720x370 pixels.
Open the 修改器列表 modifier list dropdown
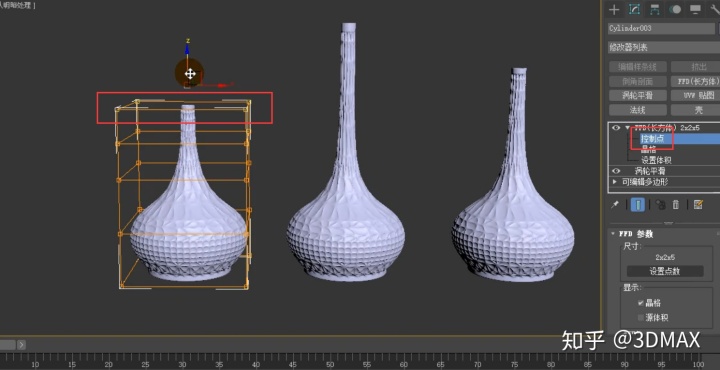click(x=664, y=47)
